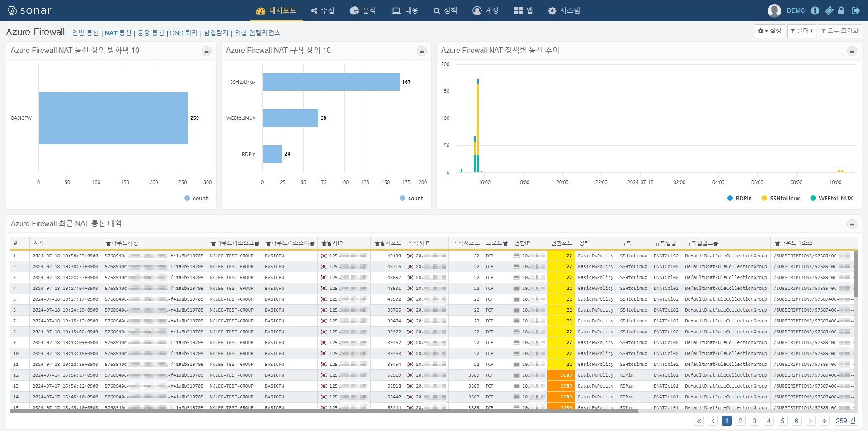Select page 1 in pagination
The width and height of the screenshot is (868, 431).
click(x=727, y=421)
